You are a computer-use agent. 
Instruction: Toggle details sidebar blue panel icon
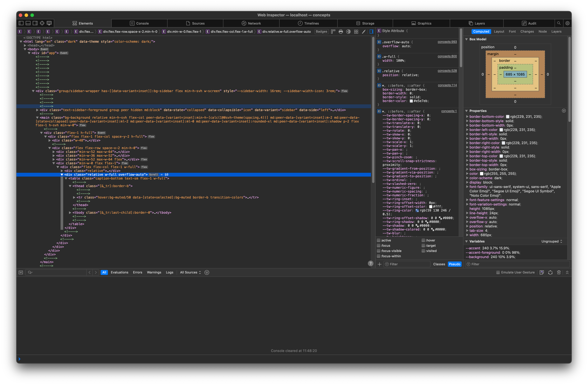coord(371,32)
